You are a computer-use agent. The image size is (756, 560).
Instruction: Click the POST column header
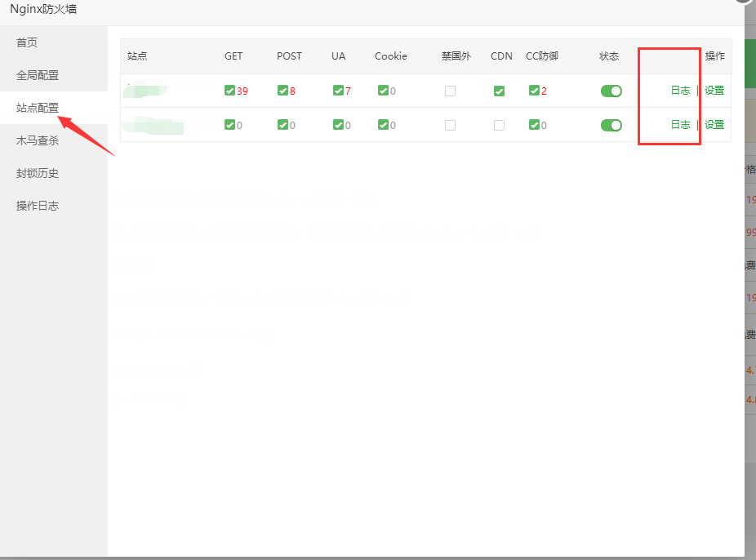(x=289, y=56)
